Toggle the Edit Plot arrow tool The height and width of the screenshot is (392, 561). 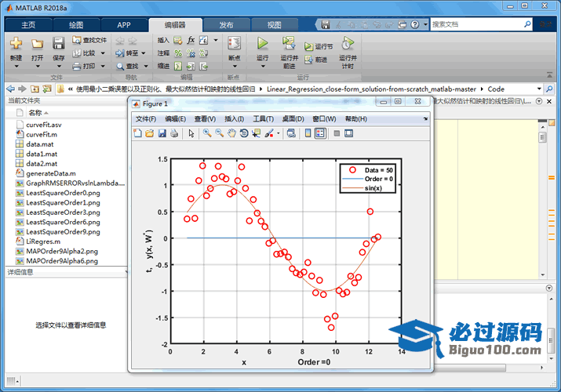click(x=191, y=133)
